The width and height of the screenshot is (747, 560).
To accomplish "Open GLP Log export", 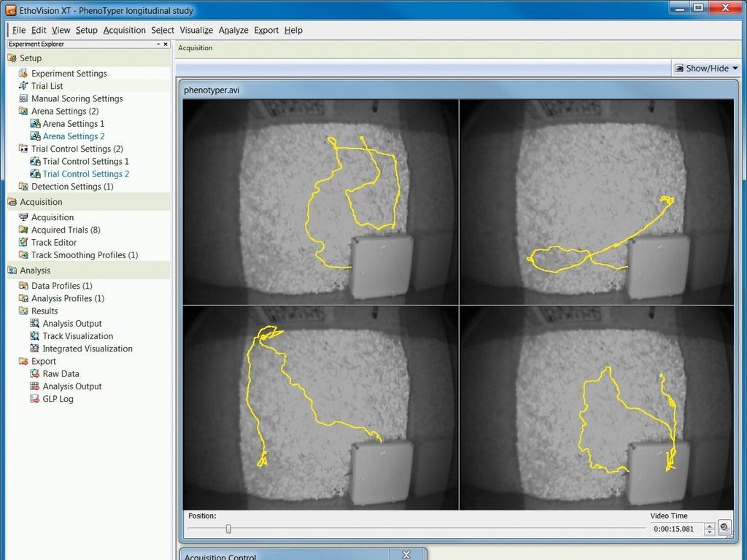I will pos(58,399).
